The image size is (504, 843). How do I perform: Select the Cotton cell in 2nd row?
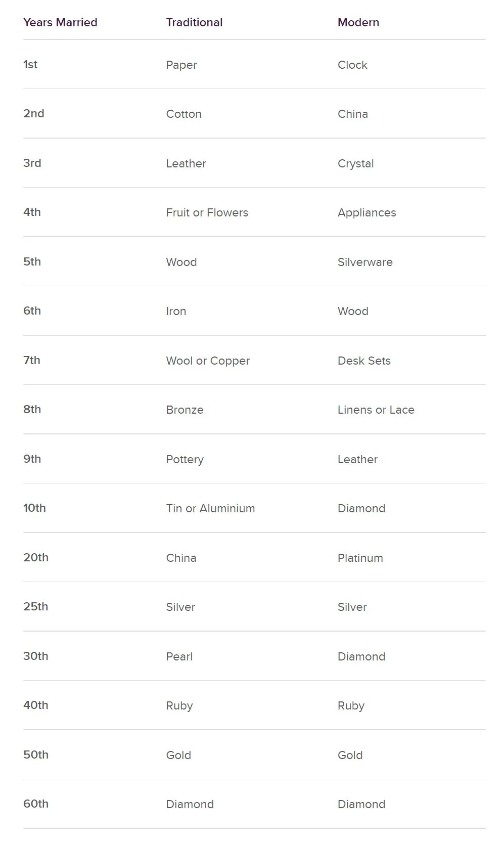point(184,114)
